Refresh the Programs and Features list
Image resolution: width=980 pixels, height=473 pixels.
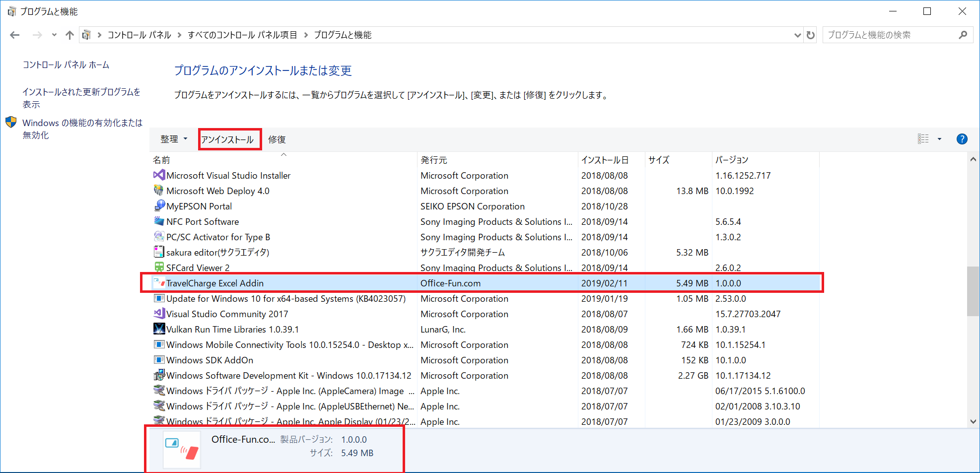[x=811, y=35]
